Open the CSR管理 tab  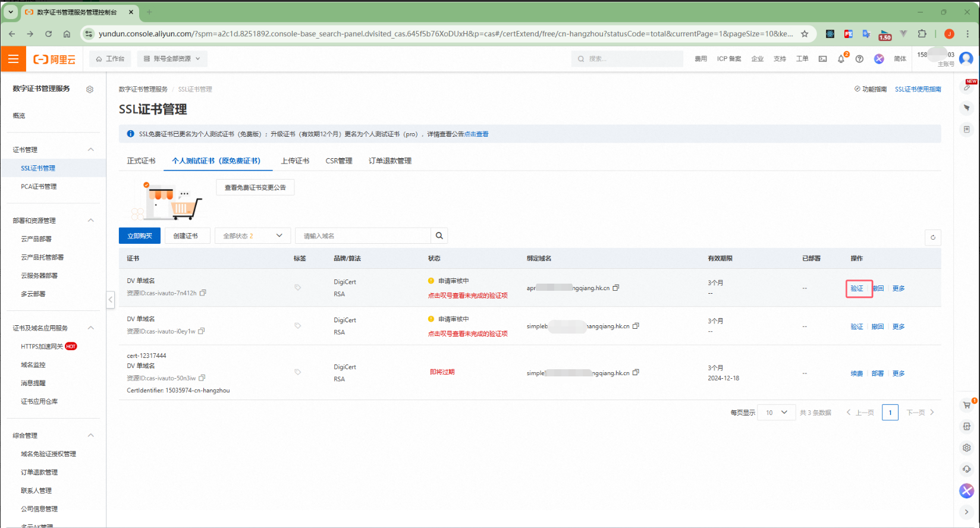pyautogui.click(x=339, y=161)
